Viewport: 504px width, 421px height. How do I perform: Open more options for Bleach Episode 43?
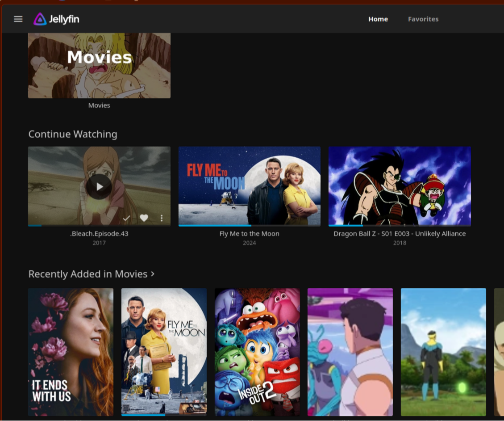coord(161,218)
